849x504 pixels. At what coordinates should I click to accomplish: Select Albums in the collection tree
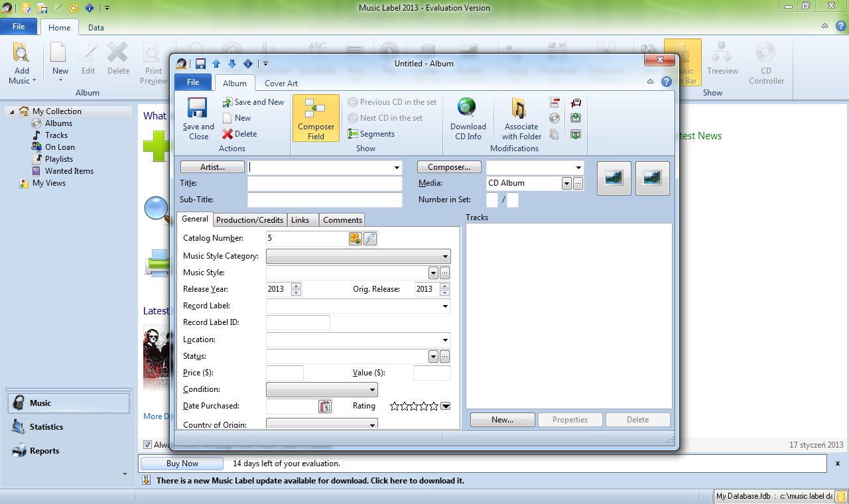click(58, 123)
